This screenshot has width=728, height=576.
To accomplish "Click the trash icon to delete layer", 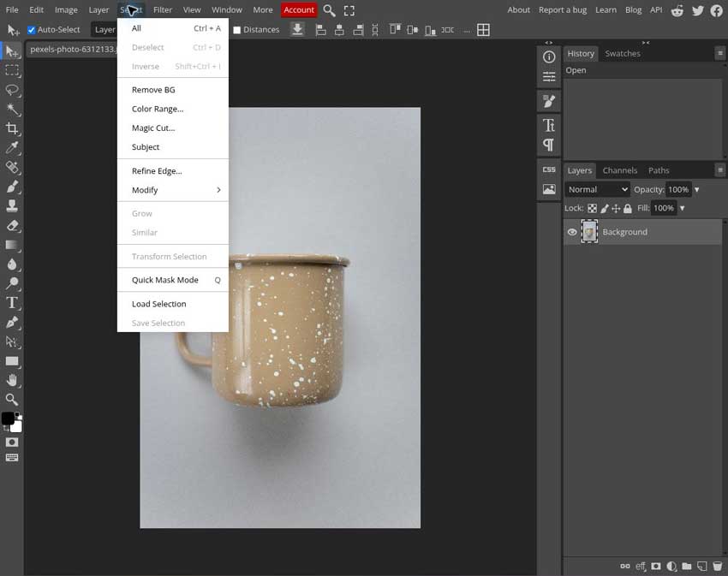I will [x=718, y=567].
